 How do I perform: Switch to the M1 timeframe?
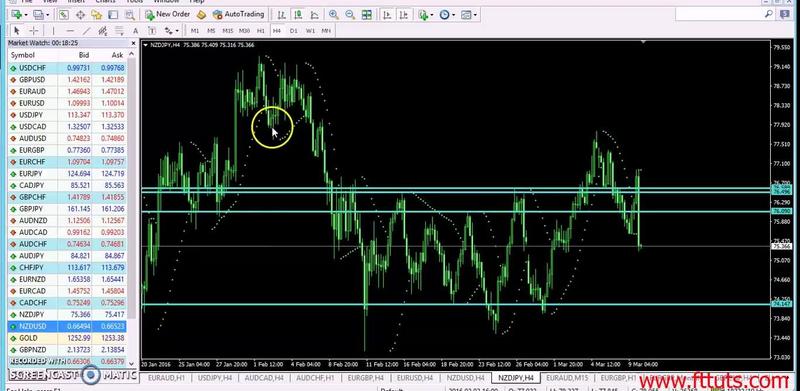click(x=194, y=31)
